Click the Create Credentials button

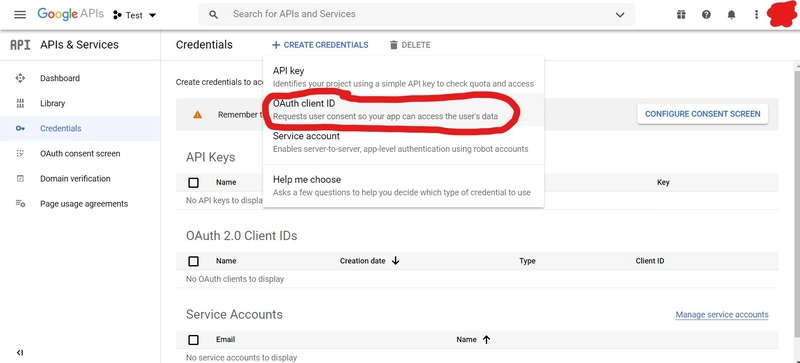[x=320, y=45]
